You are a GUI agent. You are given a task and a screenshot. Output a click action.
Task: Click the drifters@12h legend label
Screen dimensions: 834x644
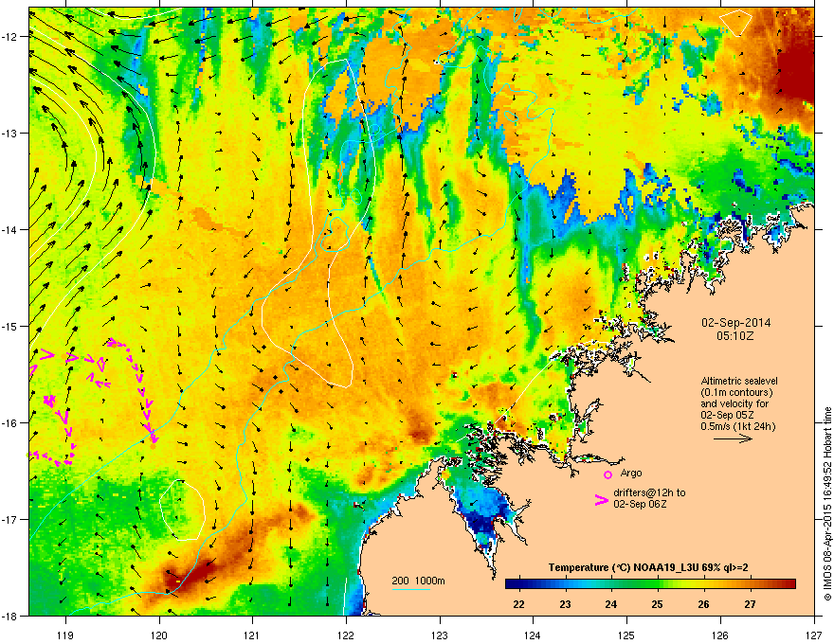point(649,498)
